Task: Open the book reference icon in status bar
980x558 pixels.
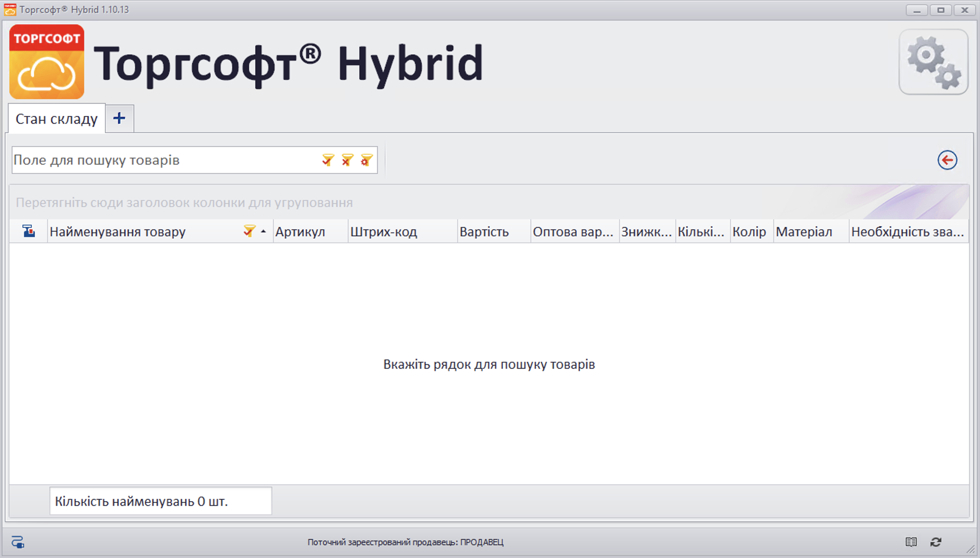Action: (911, 542)
